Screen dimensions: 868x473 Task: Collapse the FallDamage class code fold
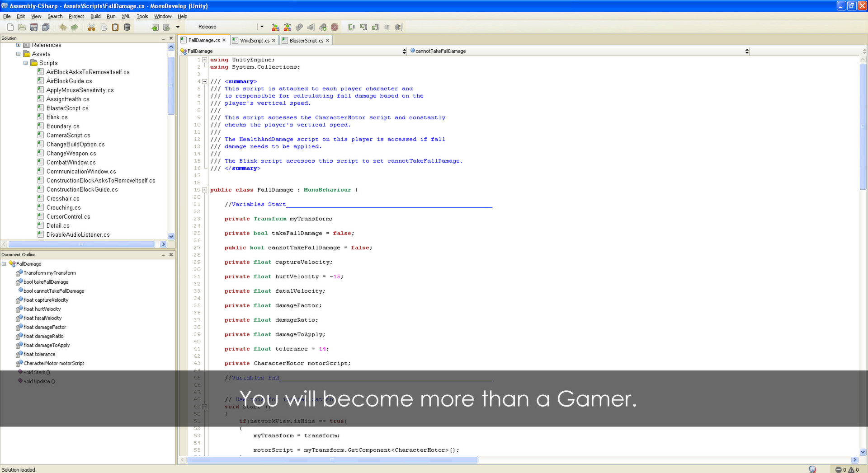[x=204, y=190]
